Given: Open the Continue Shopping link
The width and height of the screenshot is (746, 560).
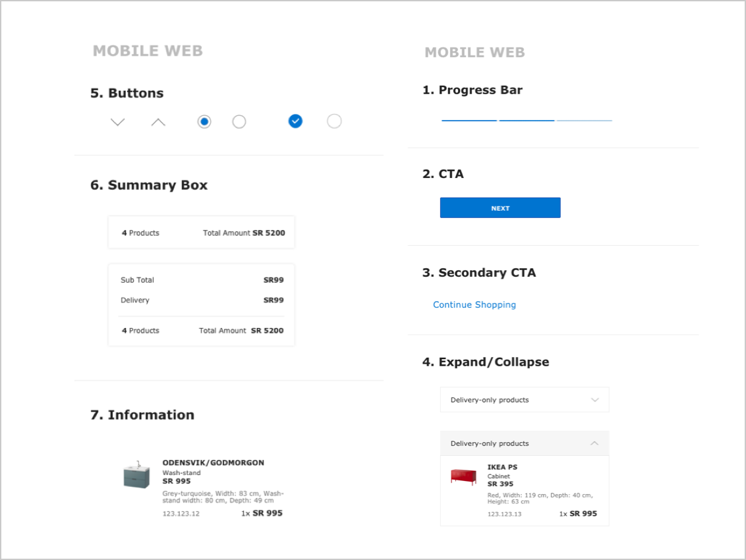Looking at the screenshot, I should click(x=474, y=304).
